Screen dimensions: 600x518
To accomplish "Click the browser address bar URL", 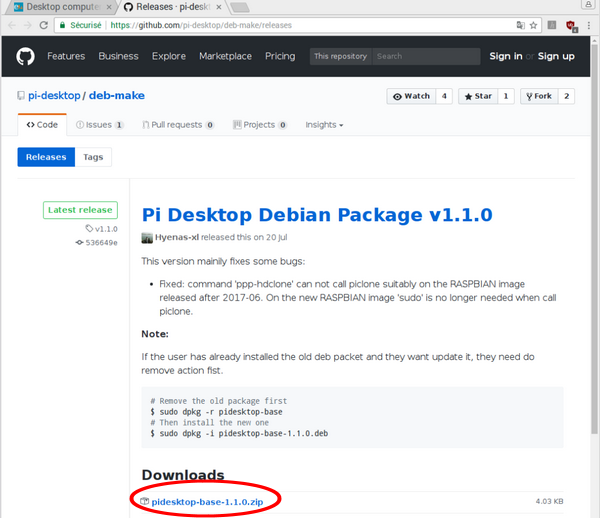I will tap(201, 25).
